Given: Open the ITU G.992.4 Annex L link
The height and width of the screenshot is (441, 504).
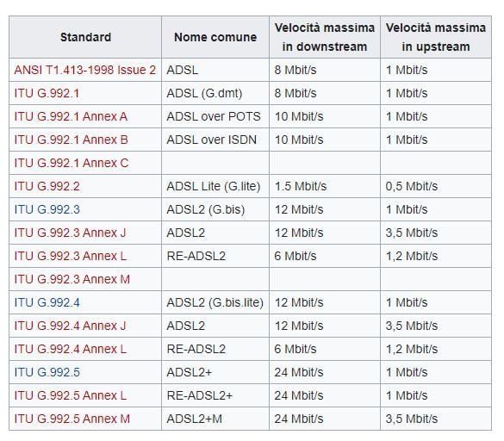Looking at the screenshot, I should (71, 349).
